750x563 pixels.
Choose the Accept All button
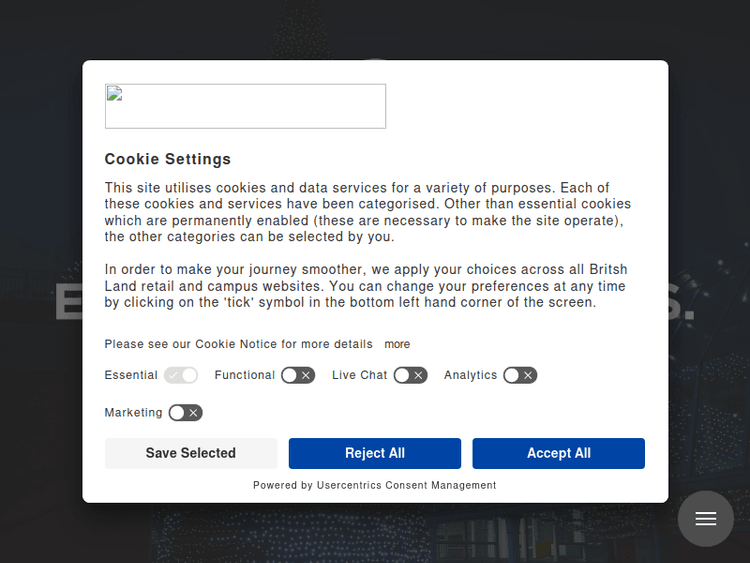point(558,453)
